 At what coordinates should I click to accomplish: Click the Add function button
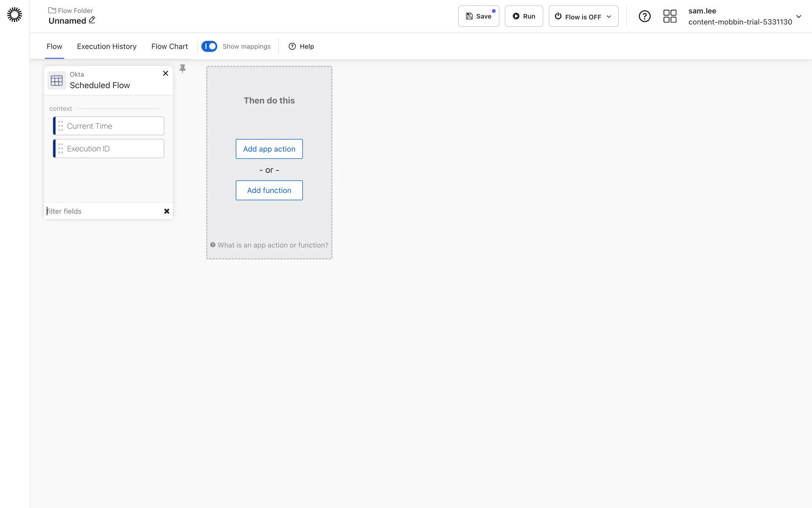[x=269, y=190]
